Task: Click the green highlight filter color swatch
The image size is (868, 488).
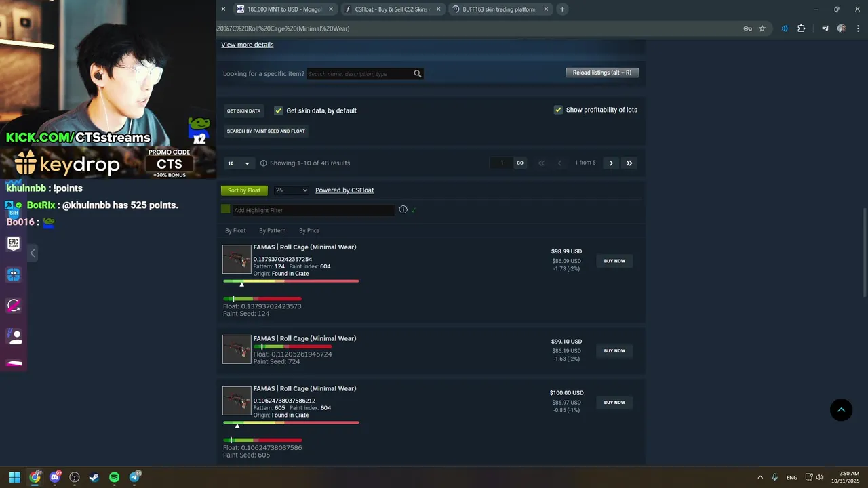Action: [x=226, y=209]
